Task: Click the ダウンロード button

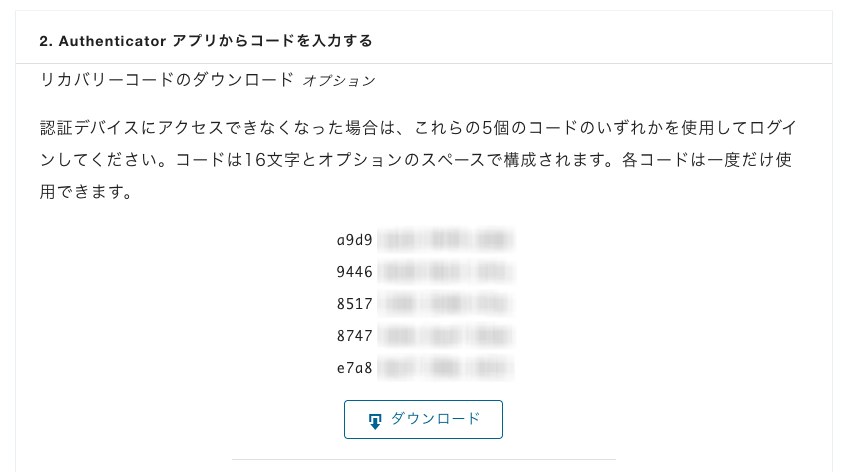Action: point(423,419)
